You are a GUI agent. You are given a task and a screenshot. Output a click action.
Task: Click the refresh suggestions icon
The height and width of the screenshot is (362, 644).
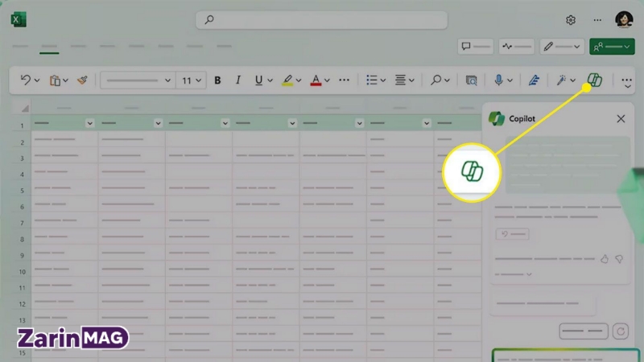[x=620, y=331]
